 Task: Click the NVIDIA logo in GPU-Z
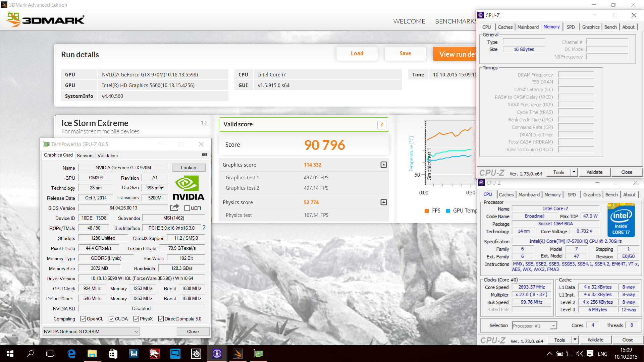pyautogui.click(x=188, y=188)
